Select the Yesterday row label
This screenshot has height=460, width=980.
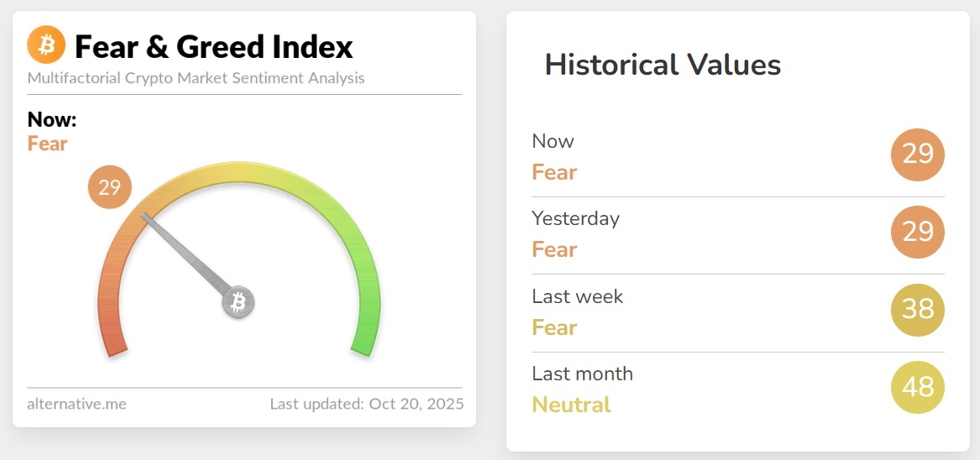(x=575, y=218)
